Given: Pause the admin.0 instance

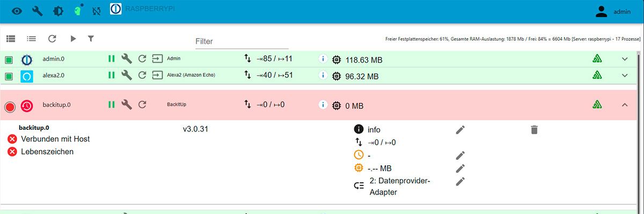Looking at the screenshot, I should (112, 58).
